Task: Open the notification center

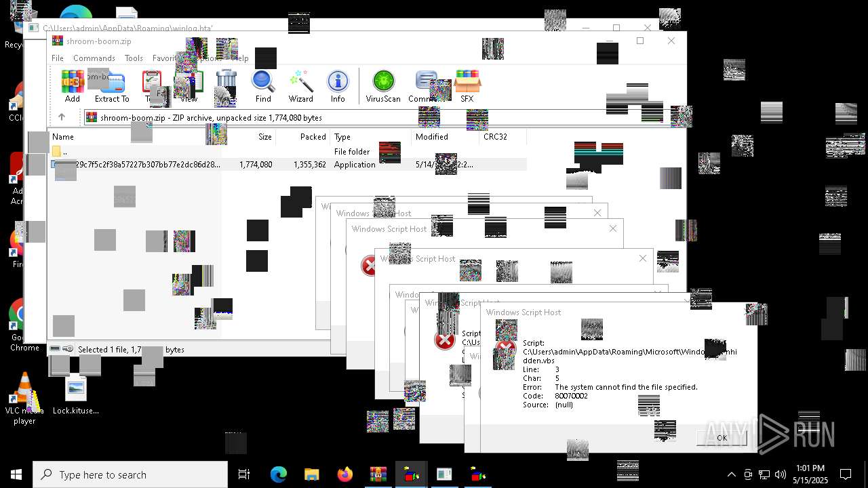Action: click(846, 474)
